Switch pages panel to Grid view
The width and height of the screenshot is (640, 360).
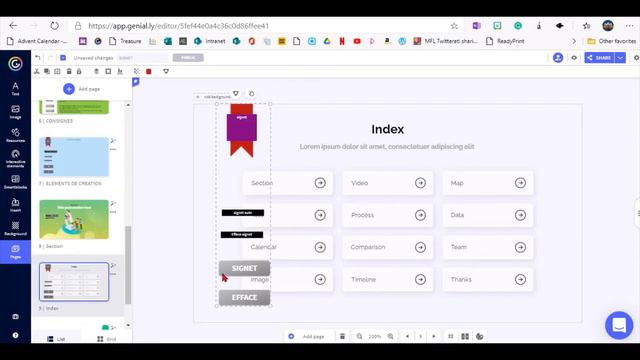(x=107, y=339)
